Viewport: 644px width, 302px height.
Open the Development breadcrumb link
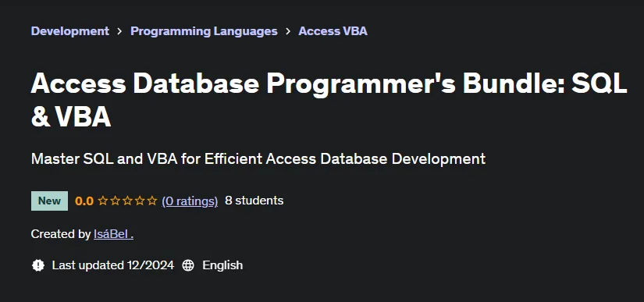[x=70, y=31]
